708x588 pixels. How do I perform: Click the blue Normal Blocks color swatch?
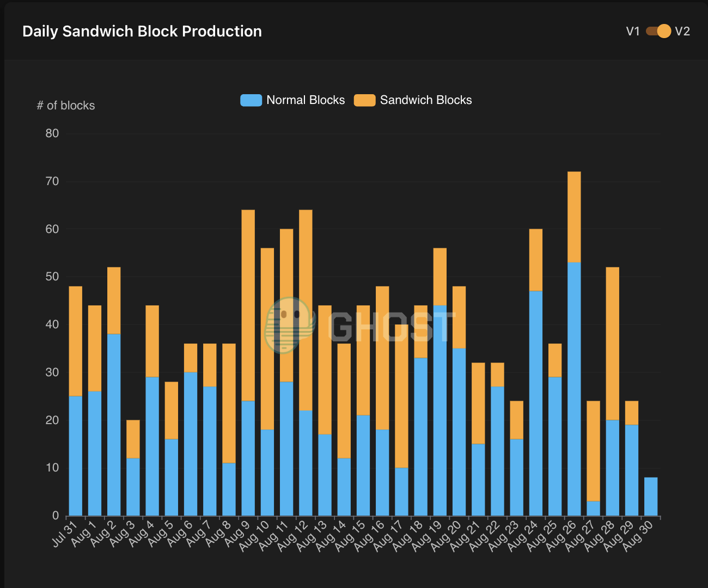tap(251, 100)
